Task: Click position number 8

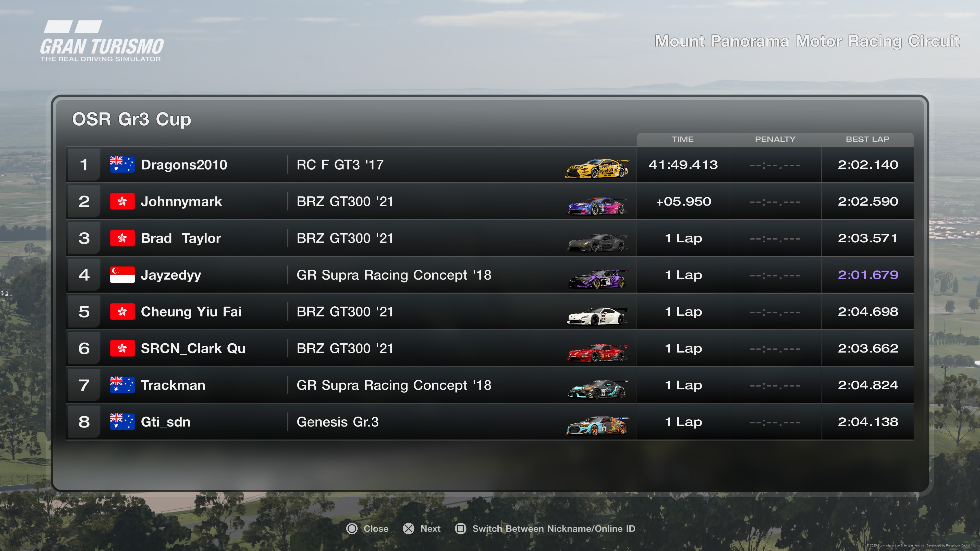Action: pos(84,422)
